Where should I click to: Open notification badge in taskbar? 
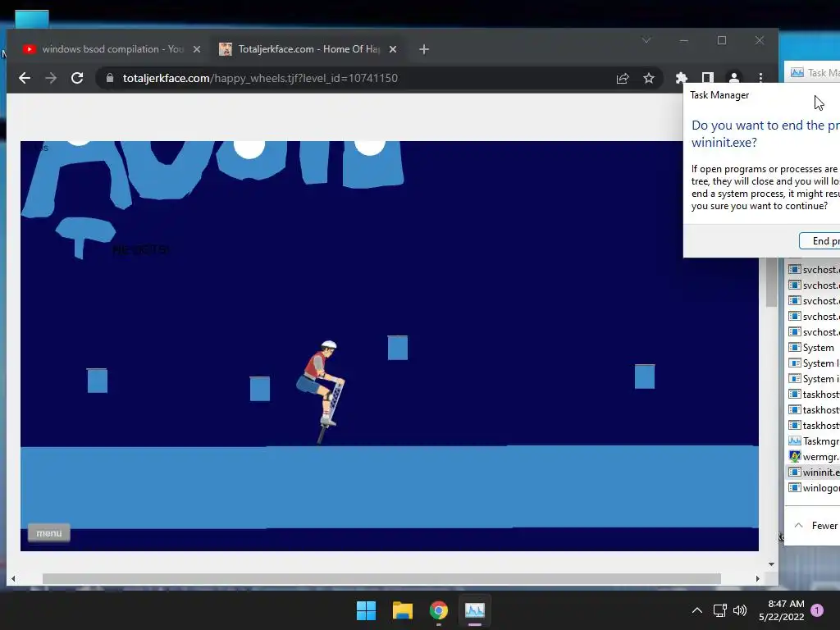(816, 610)
